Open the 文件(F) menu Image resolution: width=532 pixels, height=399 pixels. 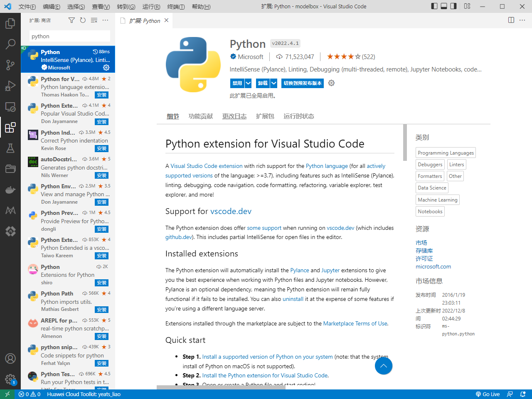(x=27, y=7)
